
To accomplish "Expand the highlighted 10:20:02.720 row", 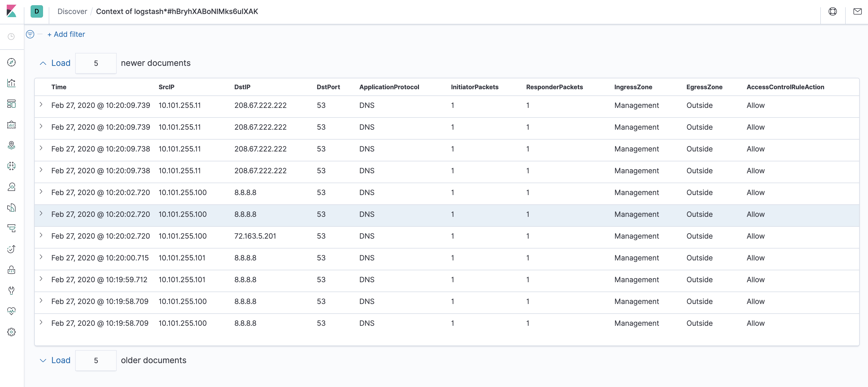I will 41,214.
